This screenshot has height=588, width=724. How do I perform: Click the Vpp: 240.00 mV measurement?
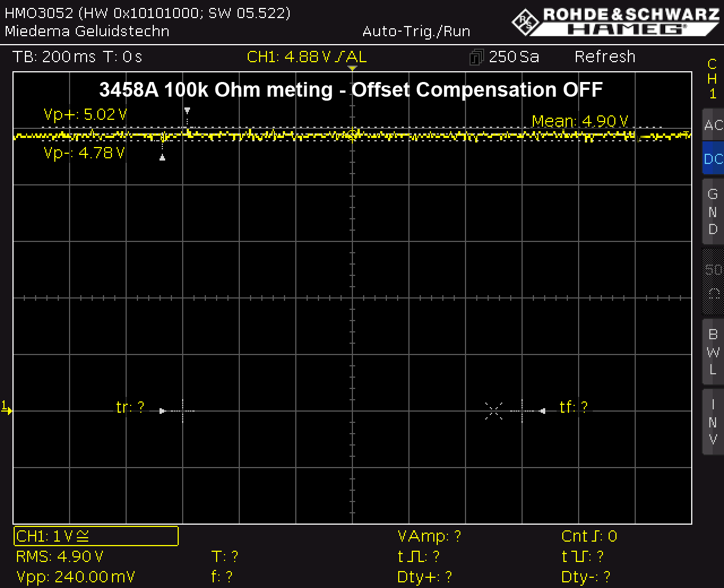tap(76, 577)
